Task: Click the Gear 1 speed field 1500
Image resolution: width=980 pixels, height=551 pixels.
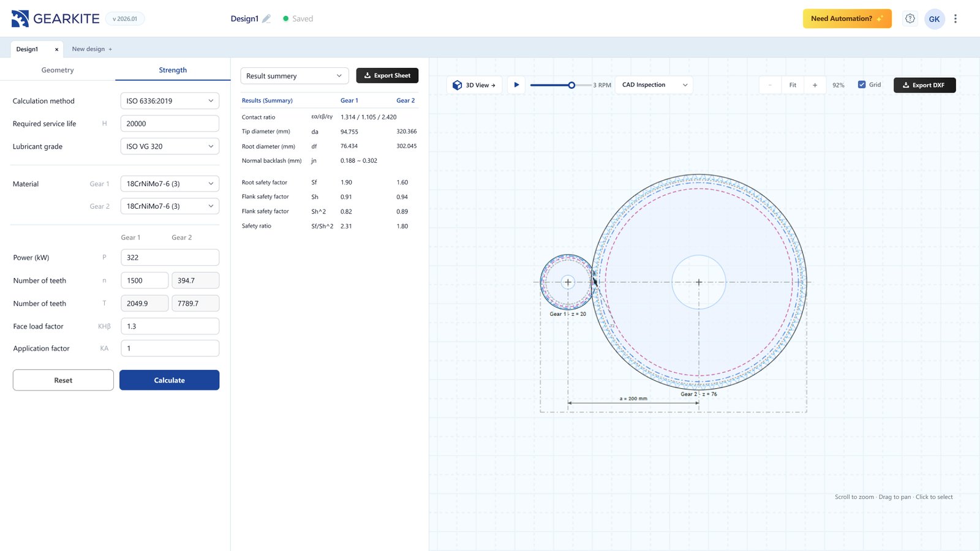Action: 145,280
